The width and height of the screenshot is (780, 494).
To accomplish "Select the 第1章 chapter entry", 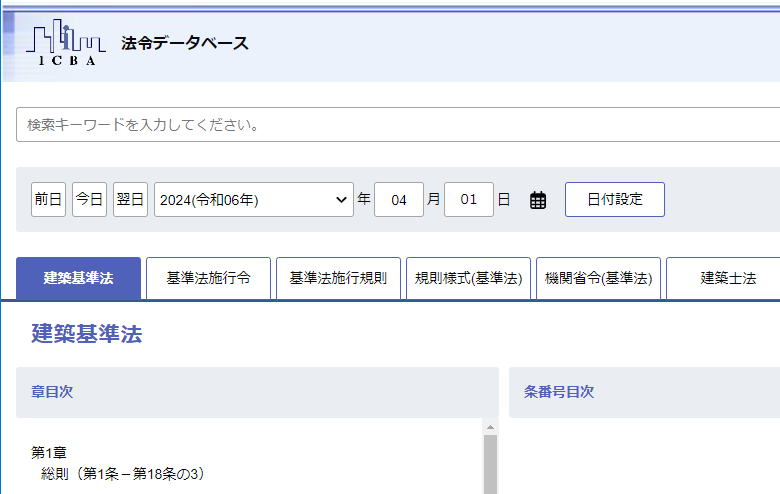I will 49,453.
